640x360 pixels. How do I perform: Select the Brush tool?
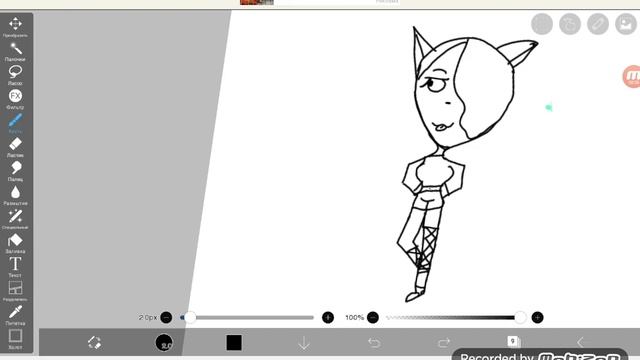click(x=16, y=123)
